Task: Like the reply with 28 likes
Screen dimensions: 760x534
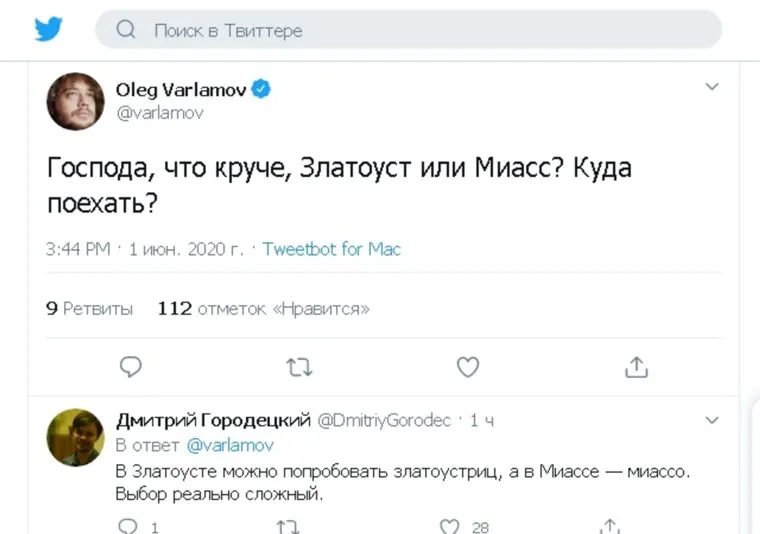Action: (x=451, y=525)
